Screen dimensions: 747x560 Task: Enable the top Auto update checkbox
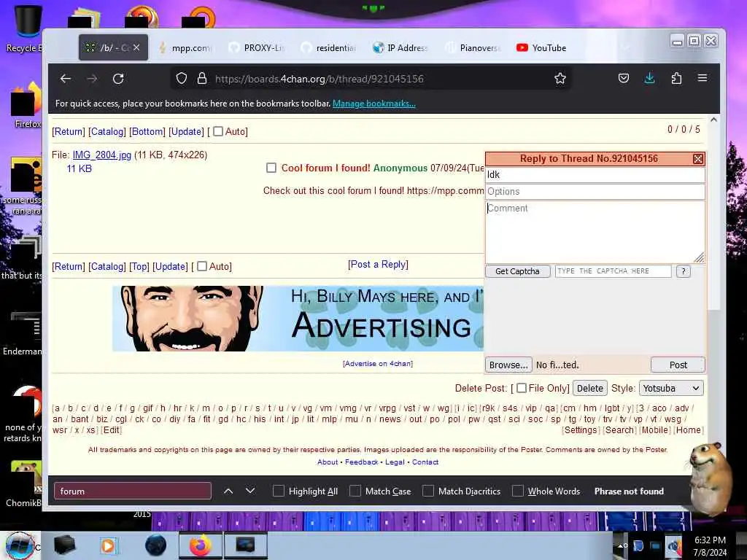click(217, 131)
